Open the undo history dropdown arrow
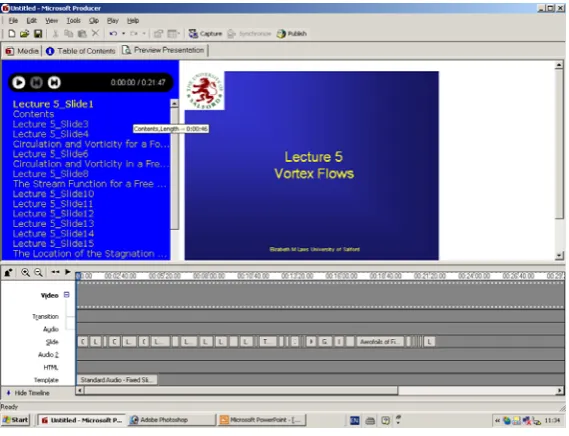The width and height of the screenshot is (569, 436). coord(123,34)
